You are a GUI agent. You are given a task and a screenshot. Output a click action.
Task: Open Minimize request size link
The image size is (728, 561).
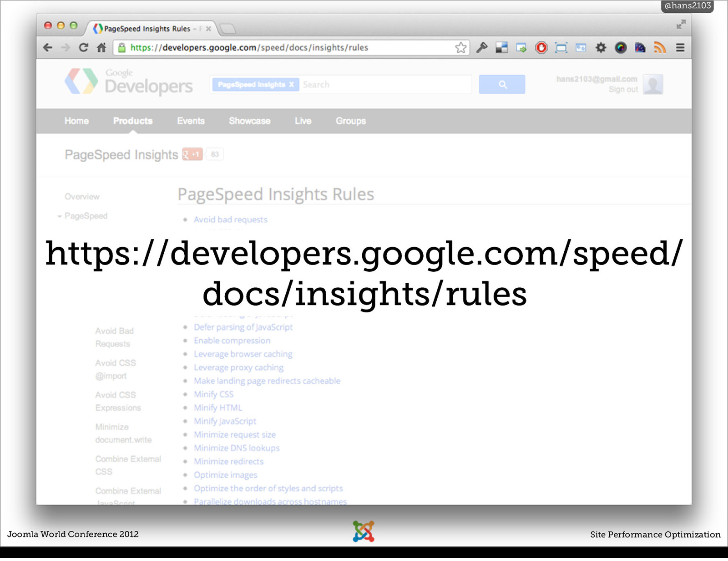click(x=235, y=434)
